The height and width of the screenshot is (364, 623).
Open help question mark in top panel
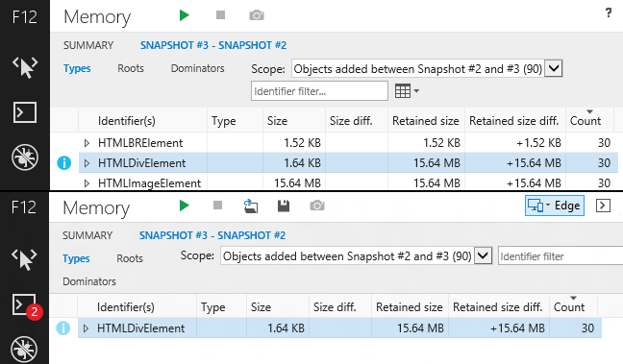coord(609,12)
